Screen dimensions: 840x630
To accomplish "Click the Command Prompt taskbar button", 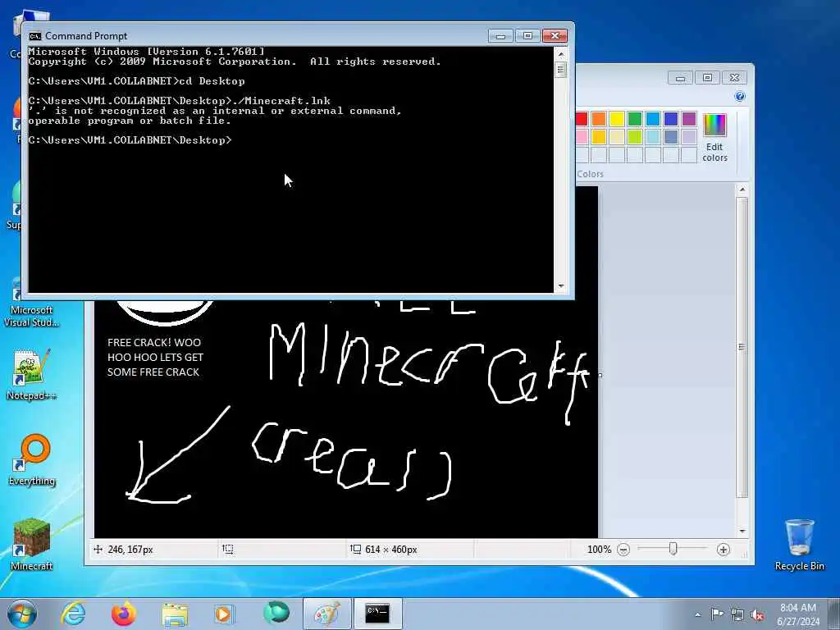I will click(377, 614).
